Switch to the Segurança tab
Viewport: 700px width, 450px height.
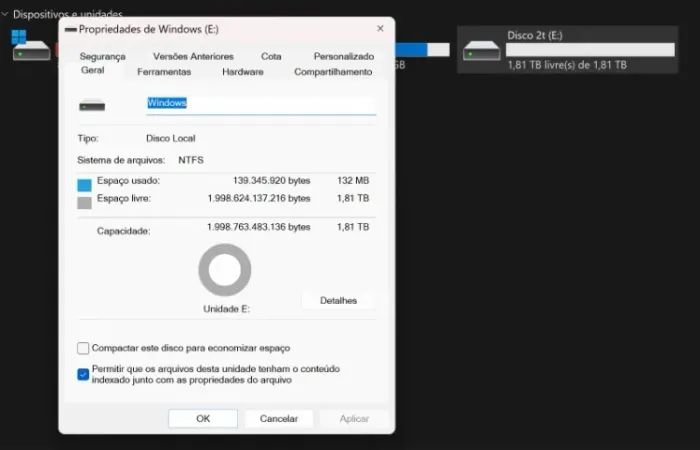[x=102, y=56]
